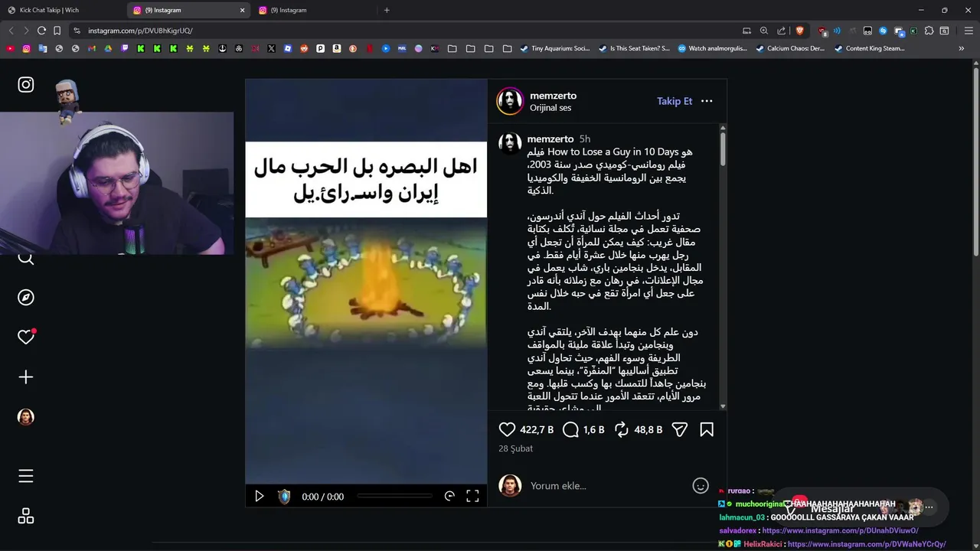Open emoji picker in comment box
This screenshot has width=980, height=551.
(x=701, y=486)
